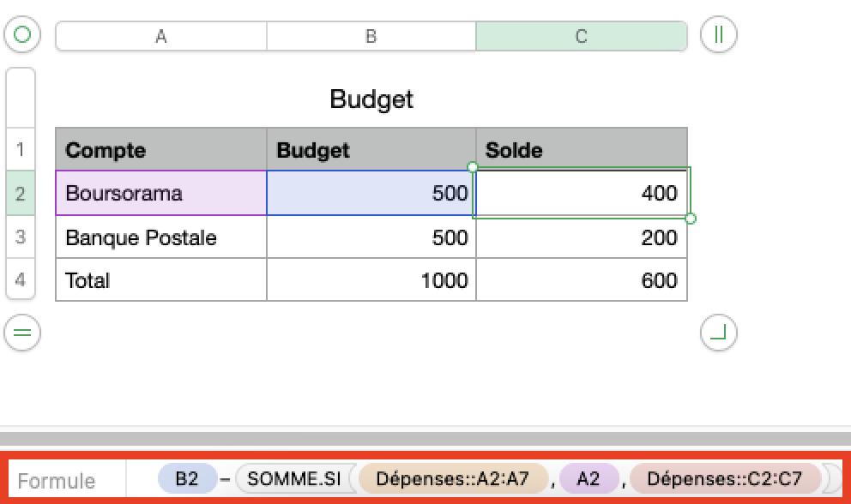Screen dimensions: 851x504
Task: Click the Banque Postale cell
Action: [161, 237]
